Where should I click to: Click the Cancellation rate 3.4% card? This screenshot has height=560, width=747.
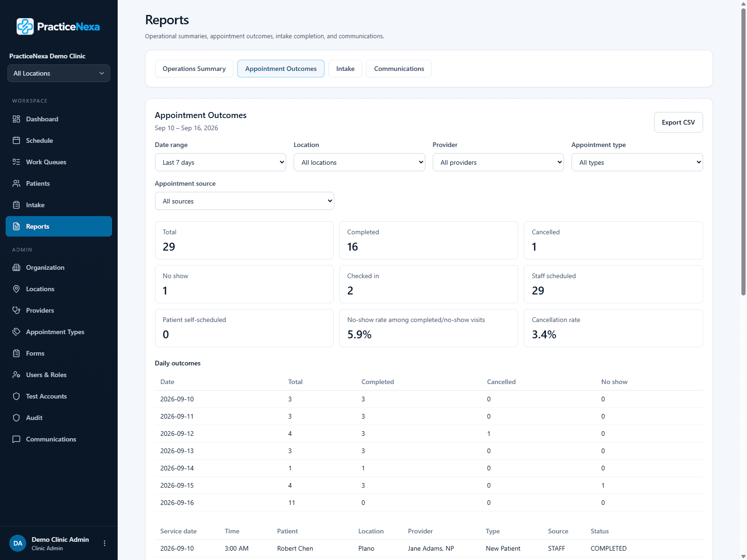[613, 328]
